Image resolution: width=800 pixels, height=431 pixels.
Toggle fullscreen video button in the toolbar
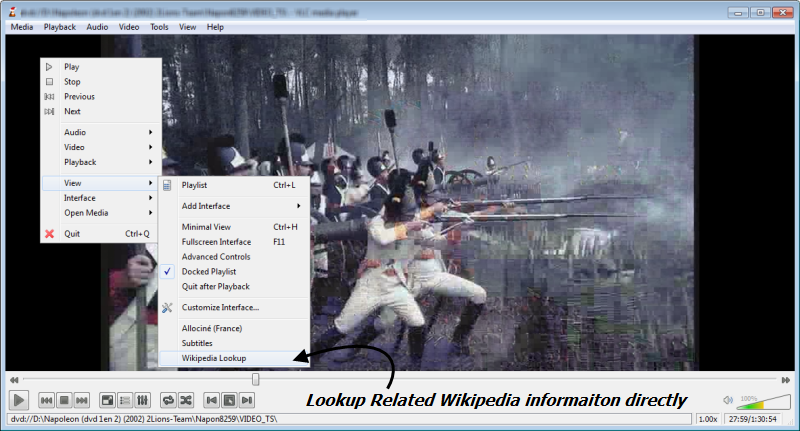click(x=107, y=400)
